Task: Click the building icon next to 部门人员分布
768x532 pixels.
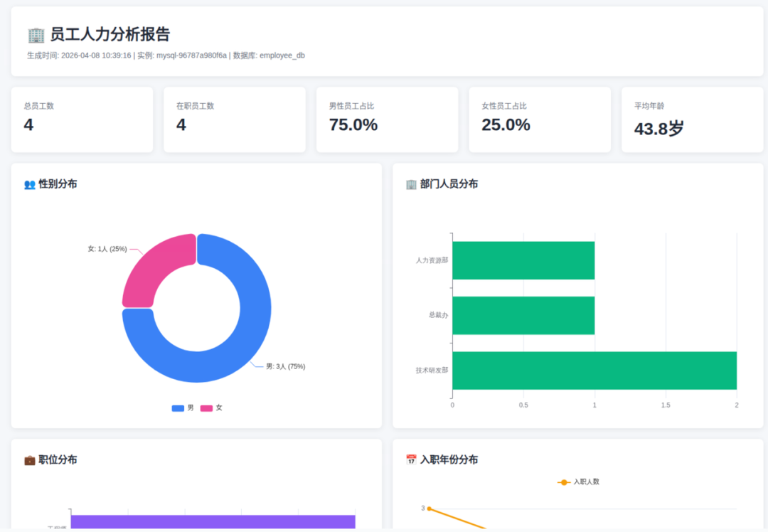Action: point(412,184)
